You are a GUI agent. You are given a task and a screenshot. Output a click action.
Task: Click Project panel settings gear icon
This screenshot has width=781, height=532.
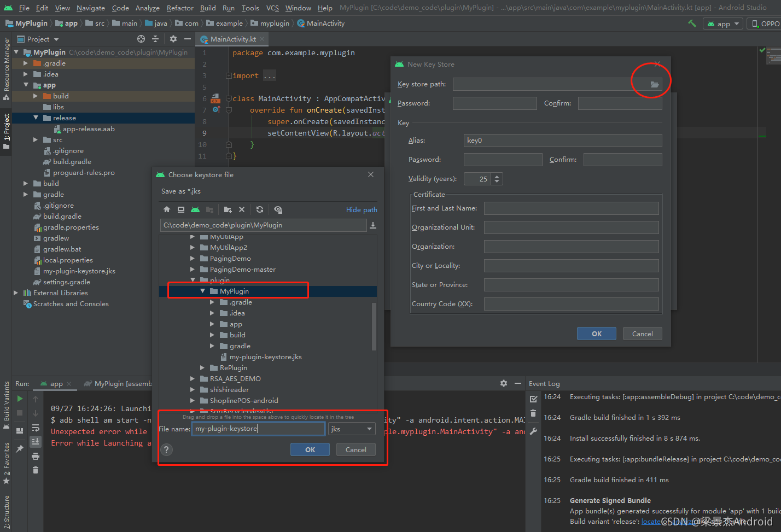tap(173, 39)
